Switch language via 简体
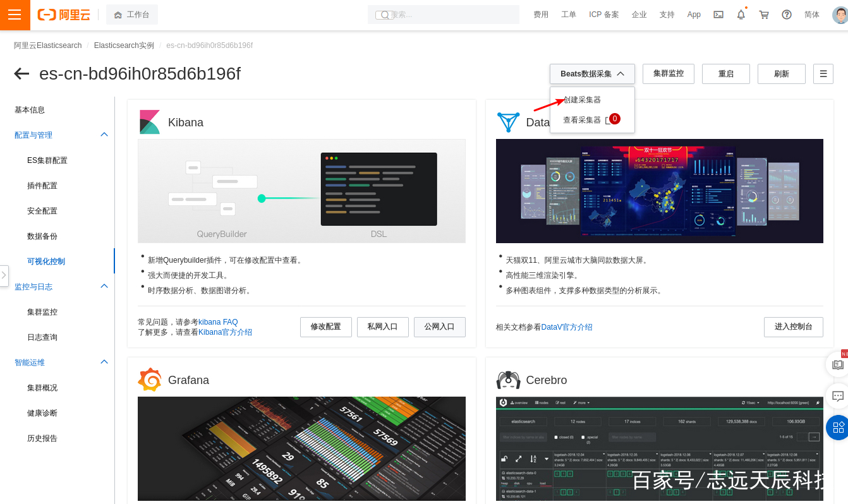Screen dimensions: 848x504 coord(812,15)
